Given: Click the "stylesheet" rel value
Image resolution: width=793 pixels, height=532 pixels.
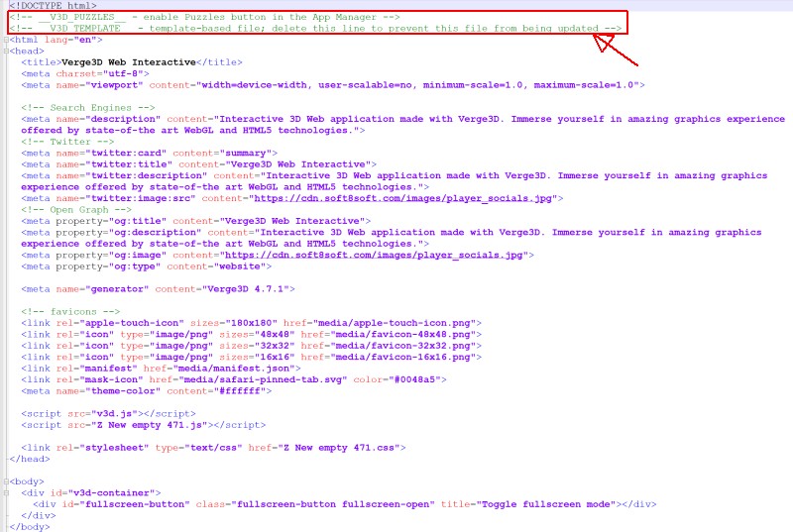Looking at the screenshot, I should coord(114,448).
